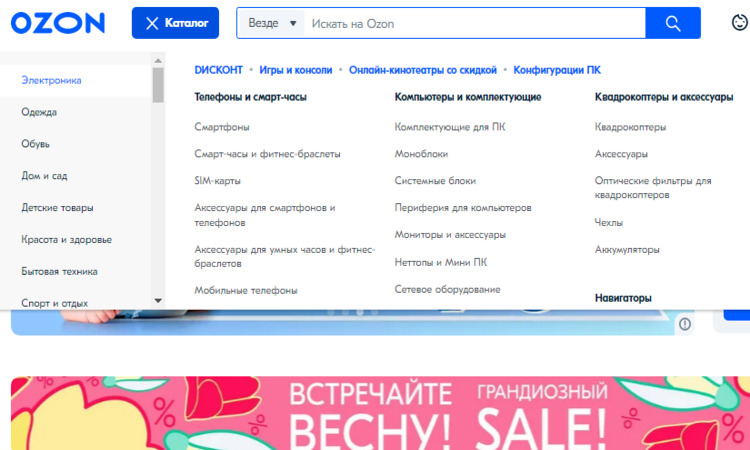Open the profile smiley face icon

click(739, 22)
